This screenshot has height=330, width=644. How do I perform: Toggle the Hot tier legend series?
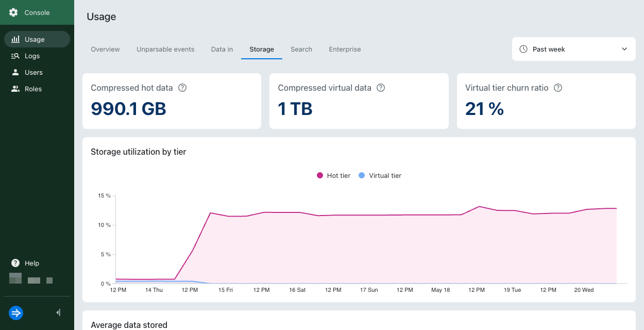point(333,176)
